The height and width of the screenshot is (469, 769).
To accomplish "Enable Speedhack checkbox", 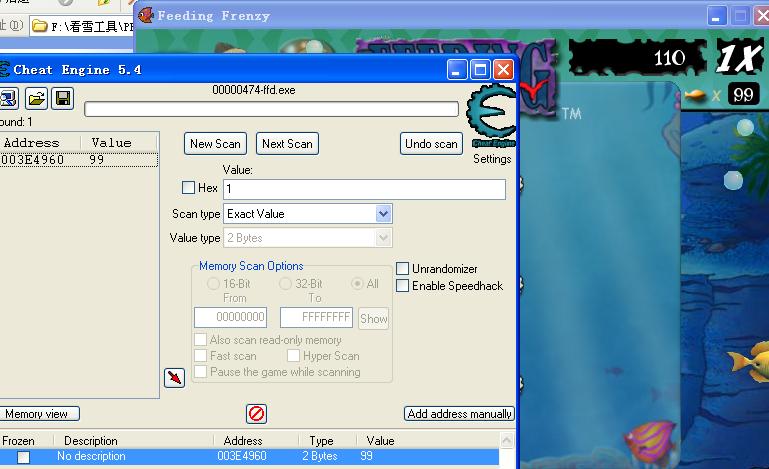I will click(402, 286).
